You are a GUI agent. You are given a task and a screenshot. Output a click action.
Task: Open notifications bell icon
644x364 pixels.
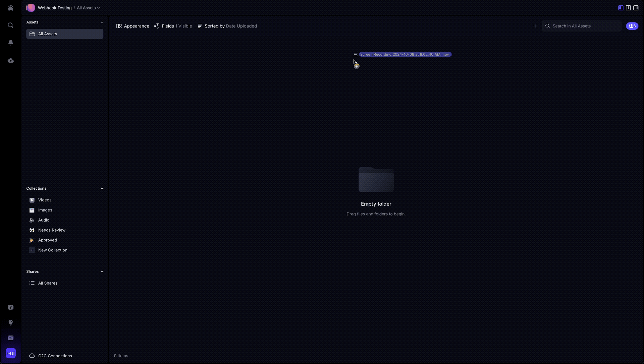(x=10, y=43)
